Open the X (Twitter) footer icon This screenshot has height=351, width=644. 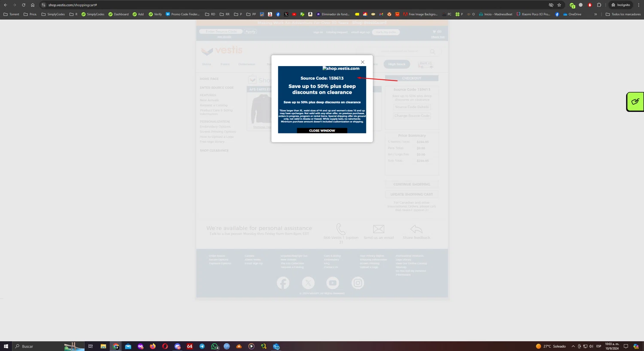tap(308, 283)
